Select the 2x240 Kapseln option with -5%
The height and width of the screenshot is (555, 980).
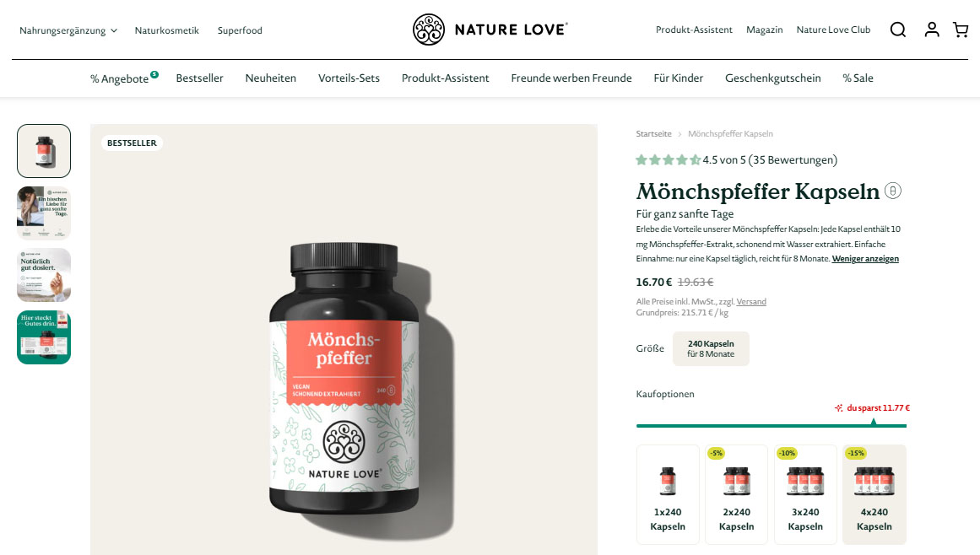tap(736, 494)
